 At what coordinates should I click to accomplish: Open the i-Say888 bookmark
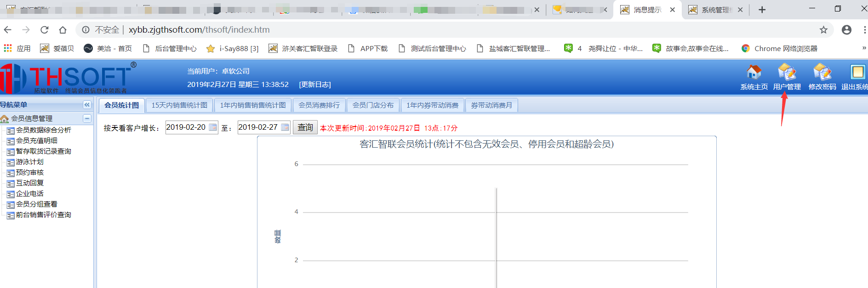233,48
